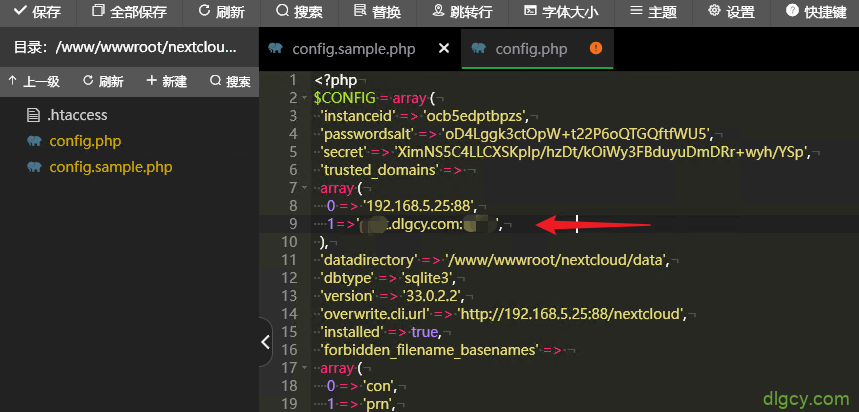Viewport: 859px width, 412px height.
Task: Click 'ocb5edptbpzs' instance id value
Action: [476, 116]
